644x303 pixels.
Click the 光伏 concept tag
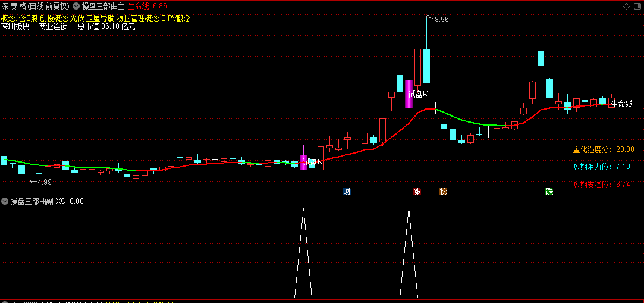click(x=77, y=18)
